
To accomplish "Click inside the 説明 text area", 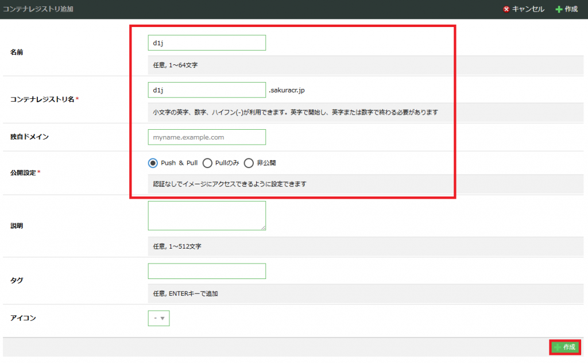I will (x=207, y=215).
